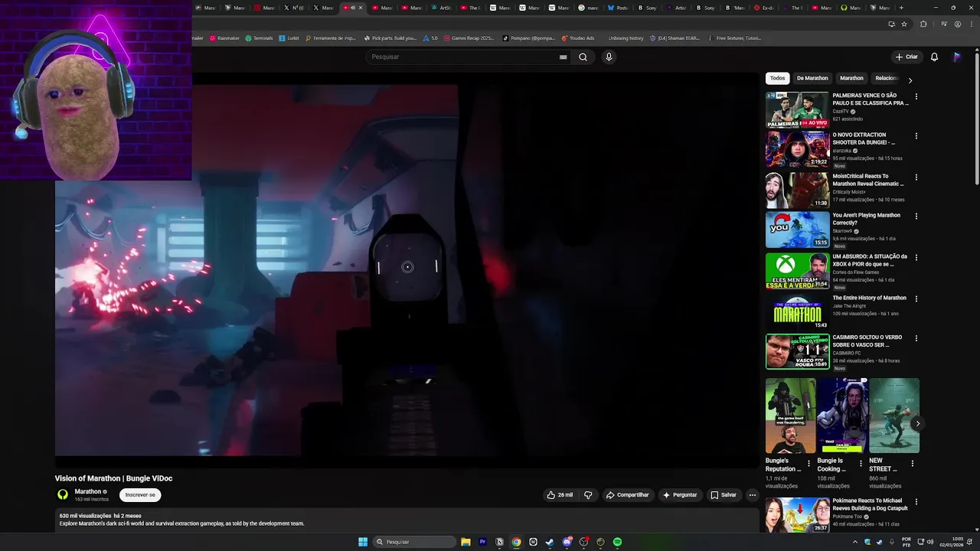This screenshot has height=551, width=980.
Task: Open Notion from the taskbar
Action: (x=499, y=542)
